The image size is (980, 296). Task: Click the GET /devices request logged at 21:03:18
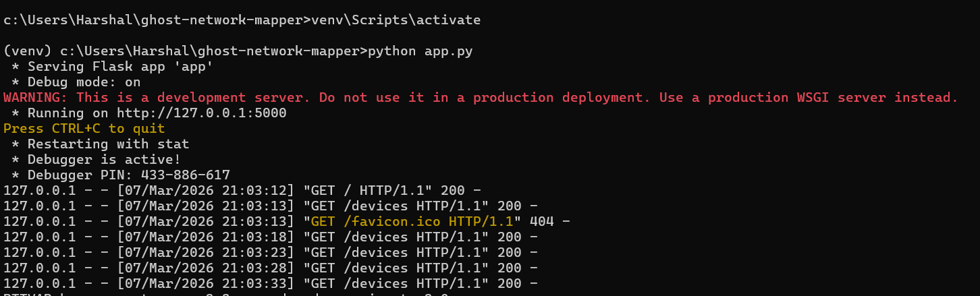pyautogui.click(x=395, y=237)
